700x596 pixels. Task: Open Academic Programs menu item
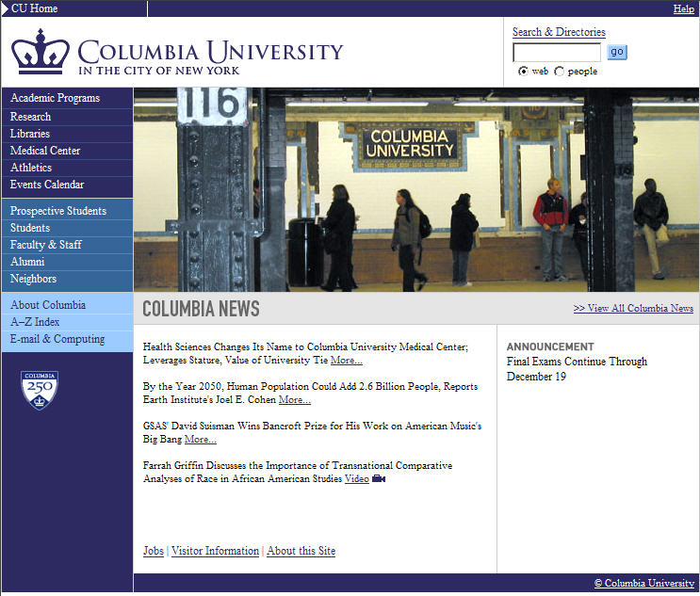[x=55, y=98]
